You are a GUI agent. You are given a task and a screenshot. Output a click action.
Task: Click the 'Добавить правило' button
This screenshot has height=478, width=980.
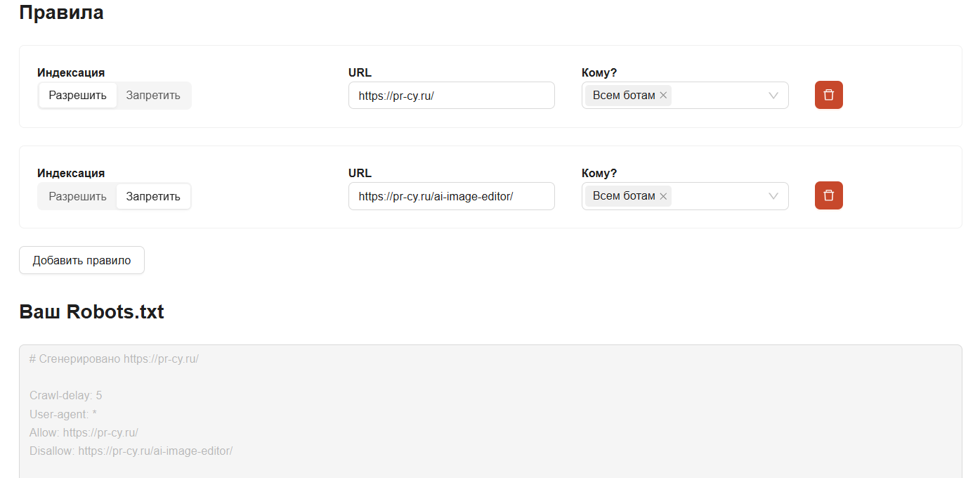(81, 260)
